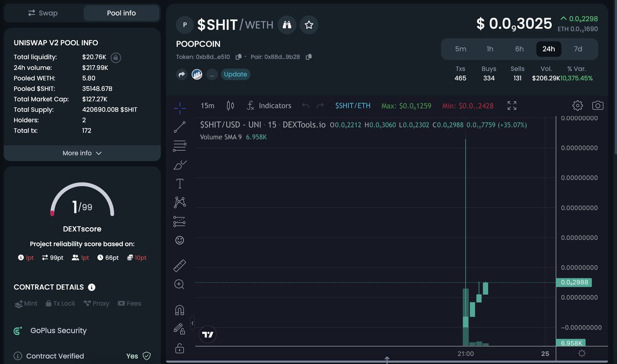Viewport: 617px width, 364px height.
Task: Open the 15m chart interval dropdown
Action: pos(208,105)
